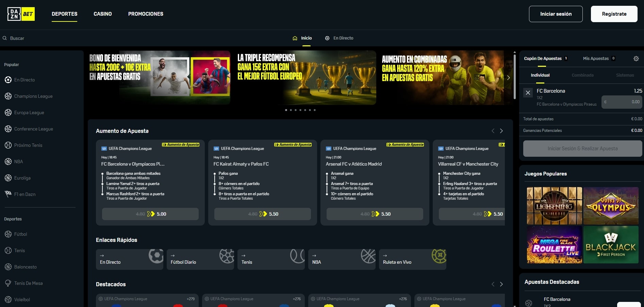Select the NBA sport icon in sidebar
Screen dimensions: 644x307
pyautogui.click(x=7, y=161)
